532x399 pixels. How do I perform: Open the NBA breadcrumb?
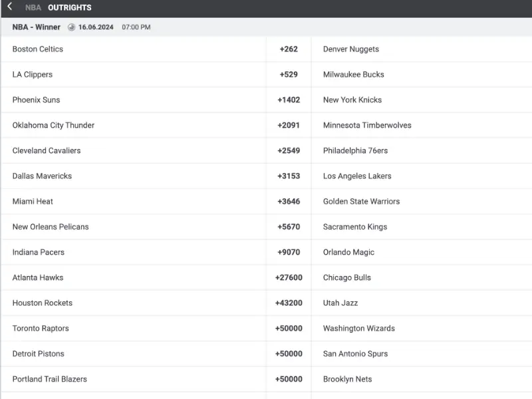pyautogui.click(x=33, y=7)
